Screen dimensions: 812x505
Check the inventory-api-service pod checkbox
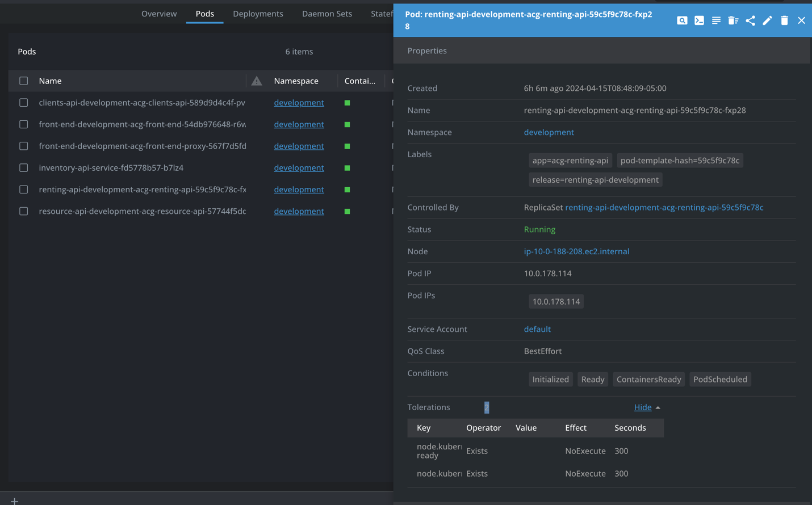tap(23, 168)
